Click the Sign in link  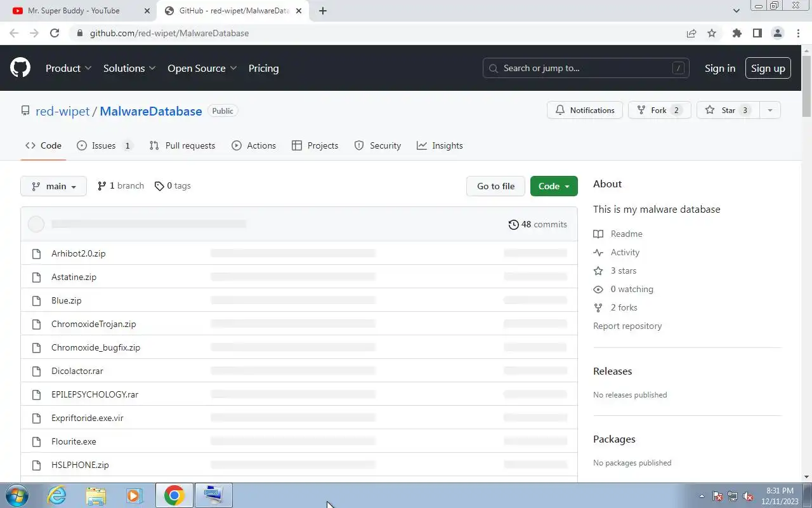coord(720,68)
